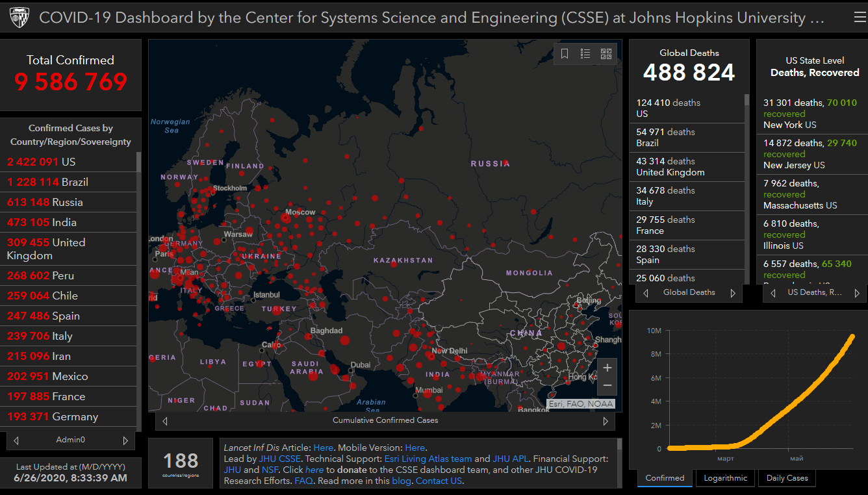
Task: Open the basemap gallery grid icon
Action: pos(606,54)
